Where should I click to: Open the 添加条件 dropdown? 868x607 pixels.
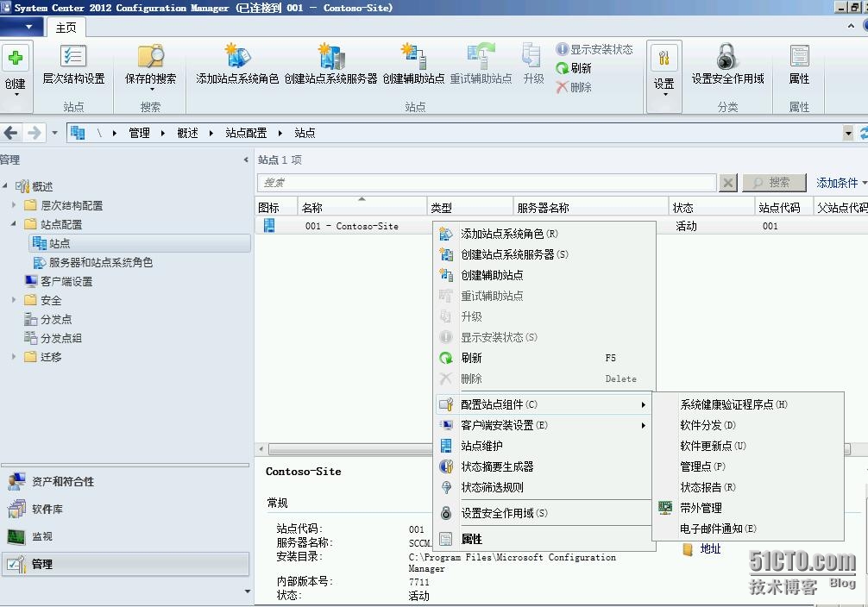coord(841,183)
